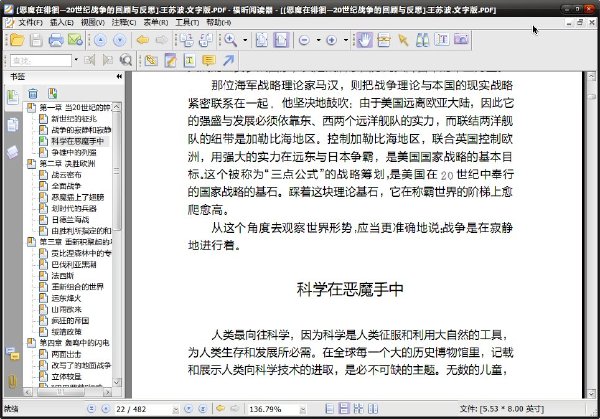Go to previous page with the up arrow
The width and height of the screenshot is (600, 419).
[x=100, y=40]
